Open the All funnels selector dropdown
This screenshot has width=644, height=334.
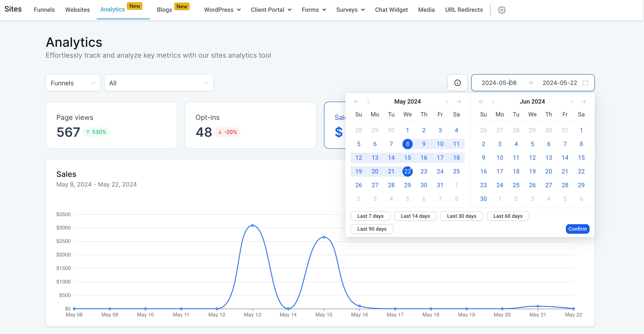(159, 83)
